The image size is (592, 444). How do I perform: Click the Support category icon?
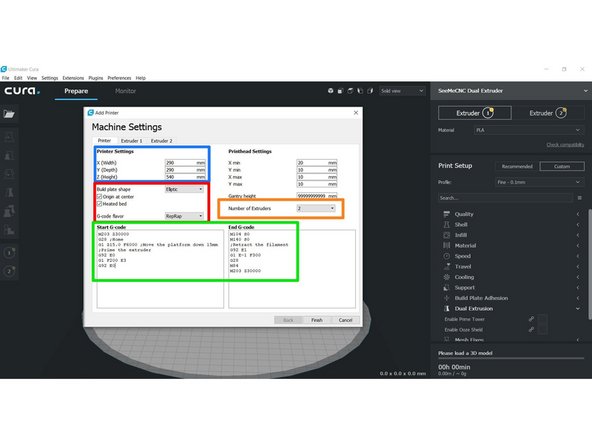(x=447, y=288)
